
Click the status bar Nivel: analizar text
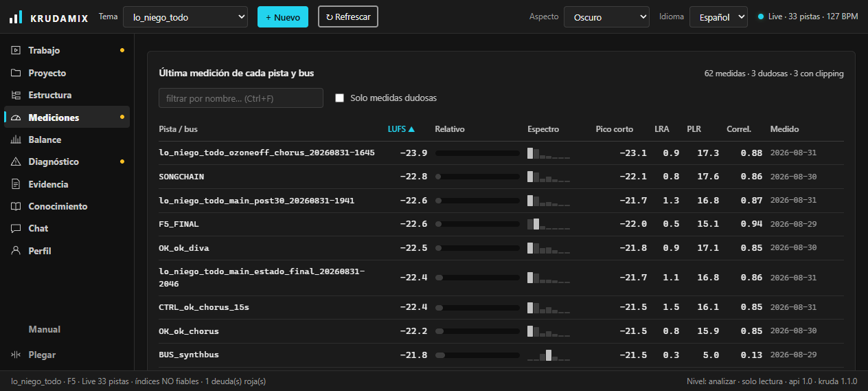point(713,381)
